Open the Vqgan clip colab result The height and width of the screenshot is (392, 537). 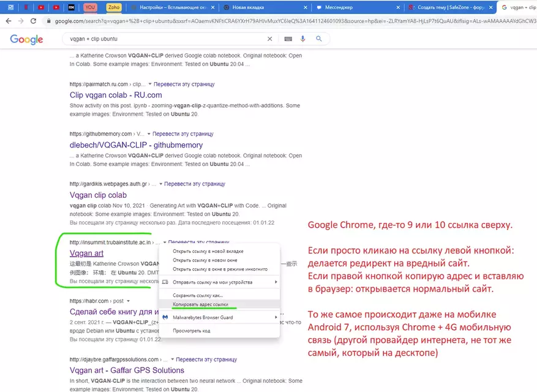[98, 195]
